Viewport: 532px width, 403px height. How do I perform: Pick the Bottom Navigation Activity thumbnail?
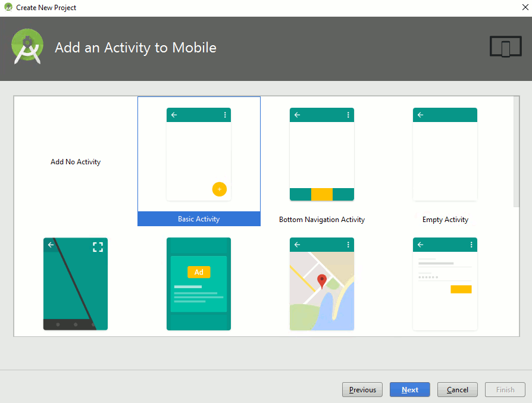[322, 154]
